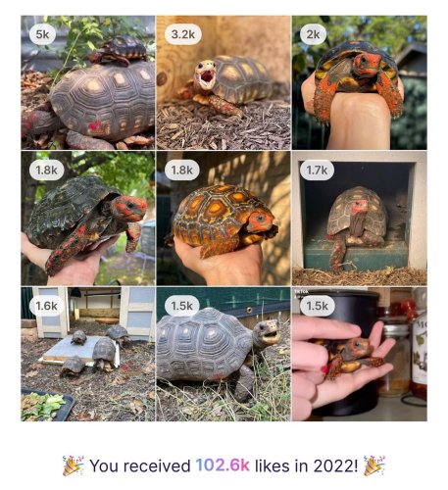The height and width of the screenshot is (490, 448).
Task: Click the 3.2k likes badge
Action: (182, 34)
